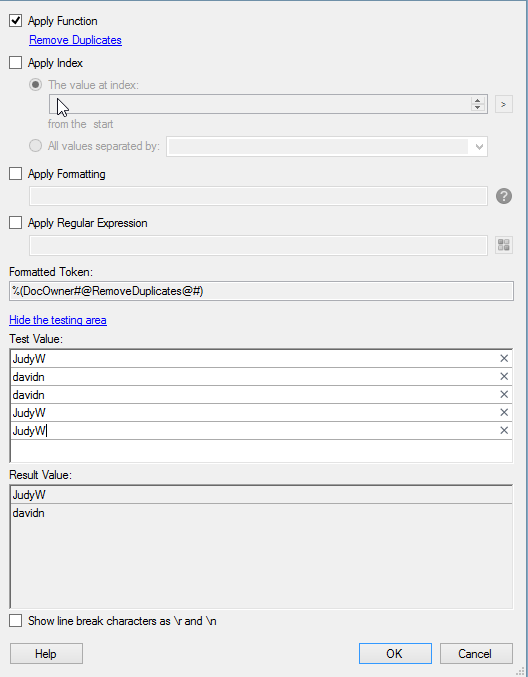Image resolution: width=528 pixels, height=677 pixels.
Task: Enable the Apply Formatting checkbox
Action: 16,174
